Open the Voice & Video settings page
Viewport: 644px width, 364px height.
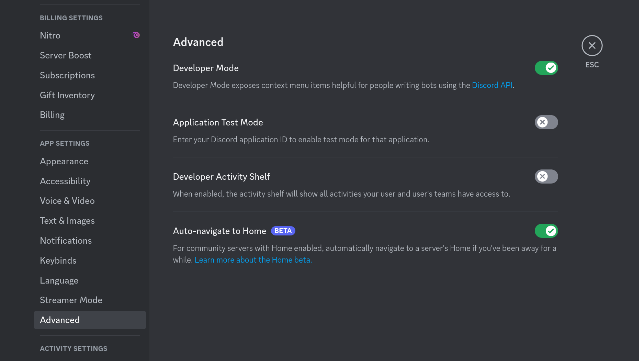point(67,201)
